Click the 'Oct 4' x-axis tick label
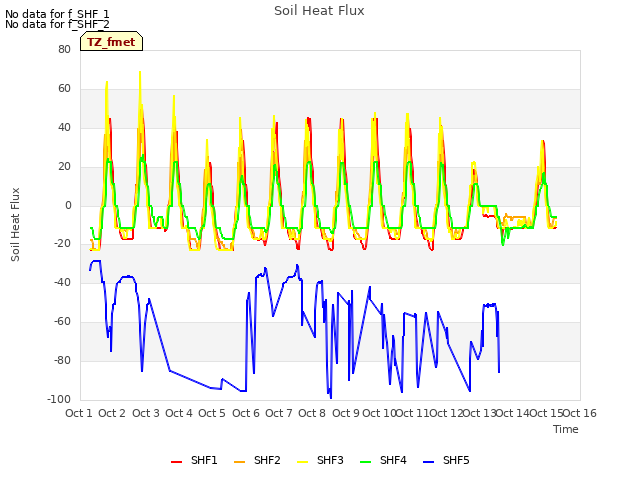Image resolution: width=640 pixels, height=480 pixels. tap(179, 413)
